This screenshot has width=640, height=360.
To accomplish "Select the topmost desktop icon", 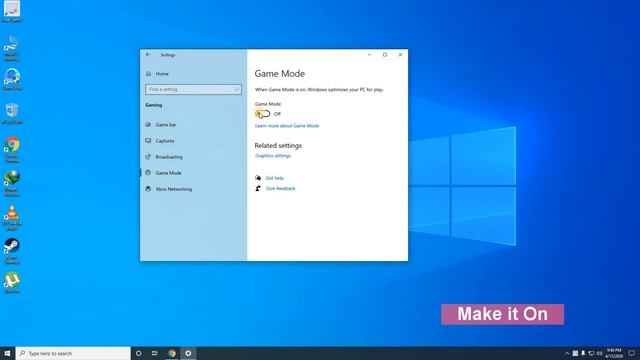I will click(x=12, y=11).
